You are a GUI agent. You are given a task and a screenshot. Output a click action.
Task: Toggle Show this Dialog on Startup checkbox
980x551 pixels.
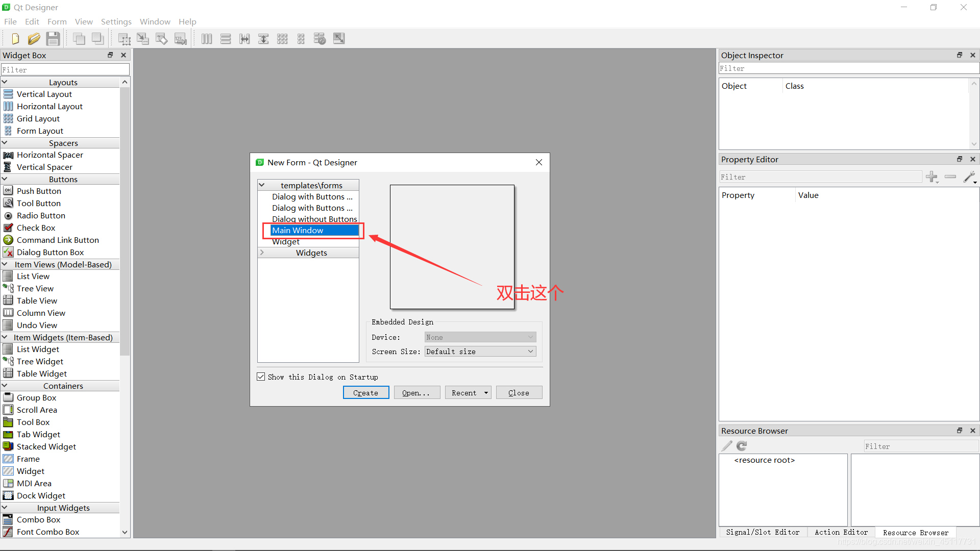click(x=261, y=377)
